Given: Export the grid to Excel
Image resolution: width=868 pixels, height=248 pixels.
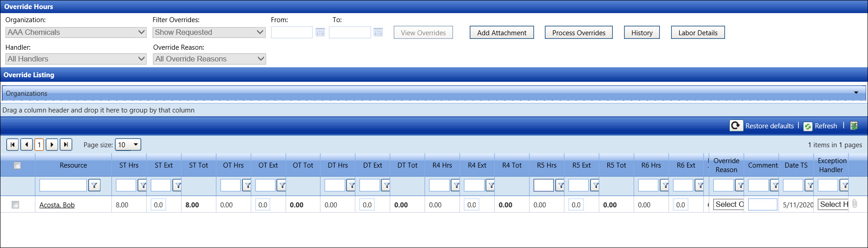Looking at the screenshot, I should (x=854, y=126).
